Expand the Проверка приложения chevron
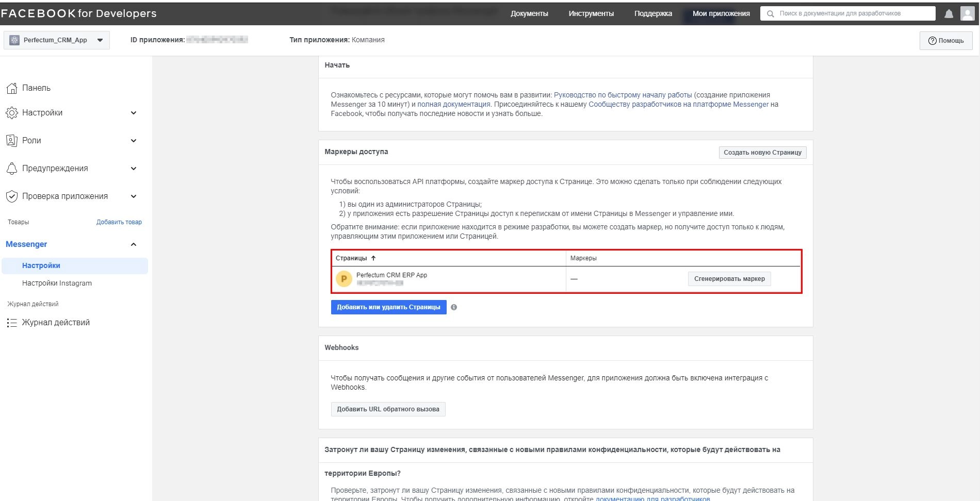The height and width of the screenshot is (501, 980). tap(134, 196)
